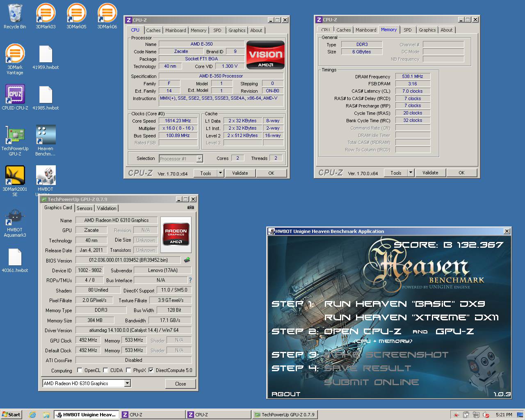Screen dimensions: 525x420
Task: Toggle the OpenCL checkbox in GPU-Z
Action: [x=80, y=370]
